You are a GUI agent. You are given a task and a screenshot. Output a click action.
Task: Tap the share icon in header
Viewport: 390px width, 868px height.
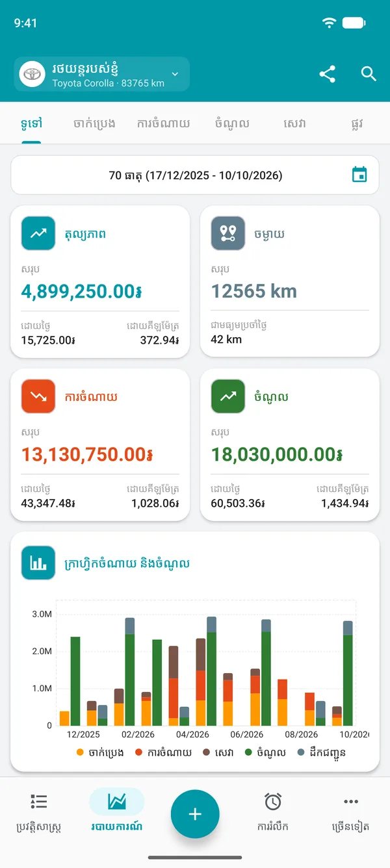click(x=328, y=74)
